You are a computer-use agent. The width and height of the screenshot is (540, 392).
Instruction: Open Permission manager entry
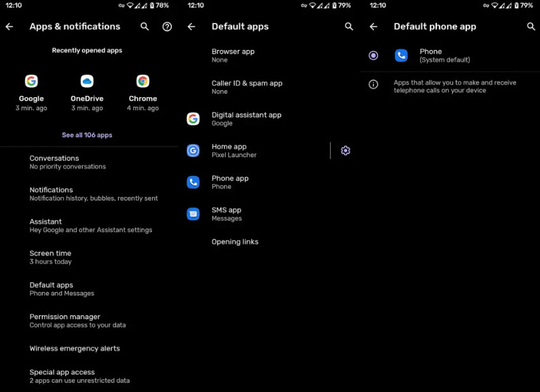89,320
